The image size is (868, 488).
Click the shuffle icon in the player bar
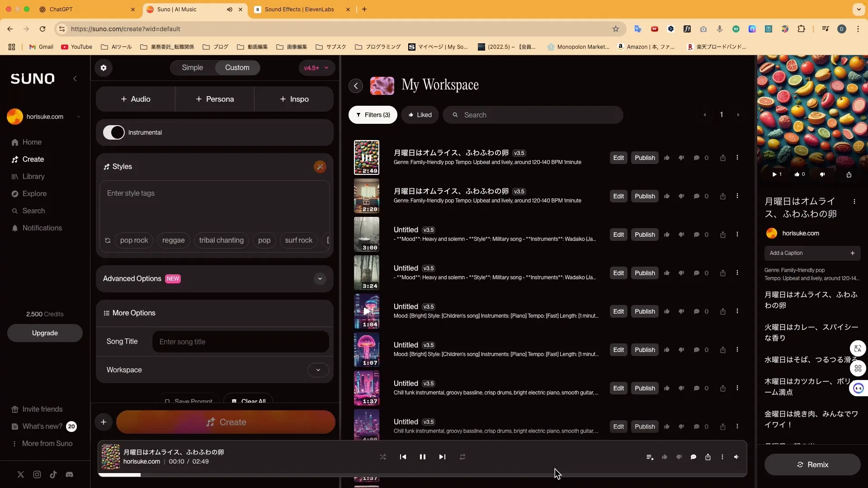(x=383, y=457)
